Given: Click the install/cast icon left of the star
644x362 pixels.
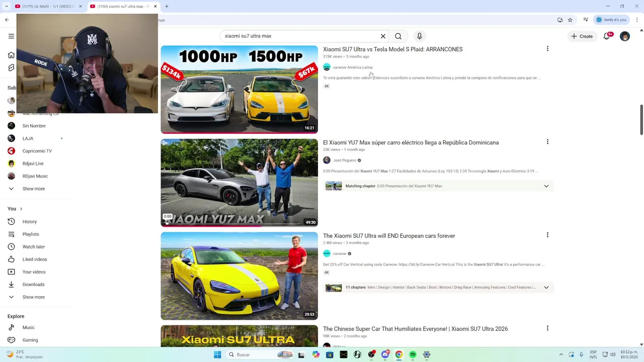Looking at the screenshot, I should point(560,20).
